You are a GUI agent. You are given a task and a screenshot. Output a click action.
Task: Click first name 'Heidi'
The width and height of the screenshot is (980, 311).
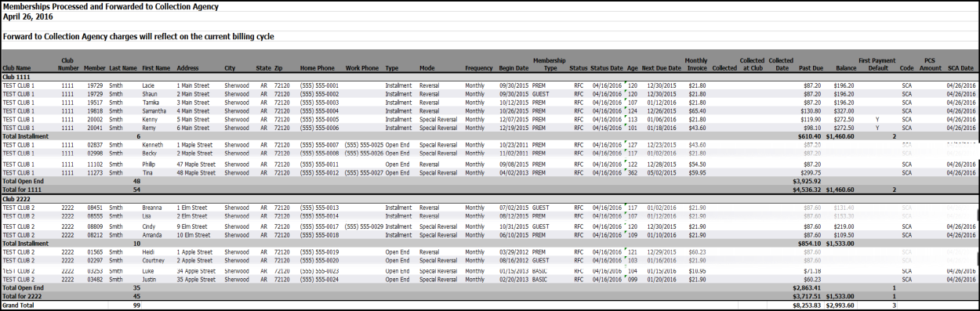tap(149, 252)
